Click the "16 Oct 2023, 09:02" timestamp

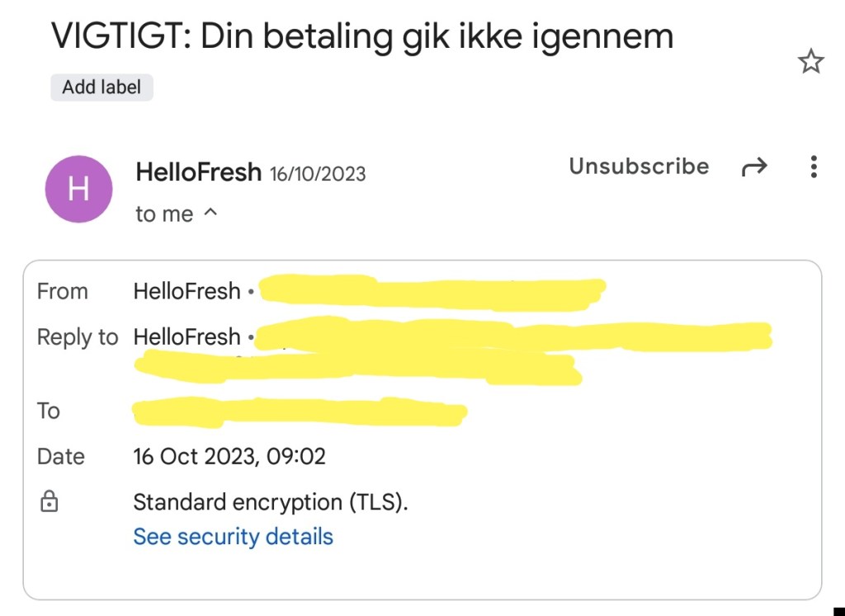pos(229,456)
